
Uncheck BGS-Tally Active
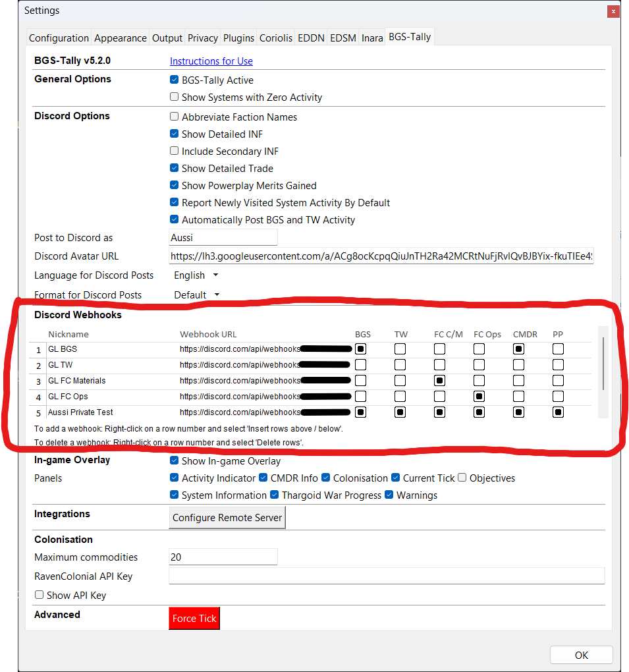tap(174, 80)
